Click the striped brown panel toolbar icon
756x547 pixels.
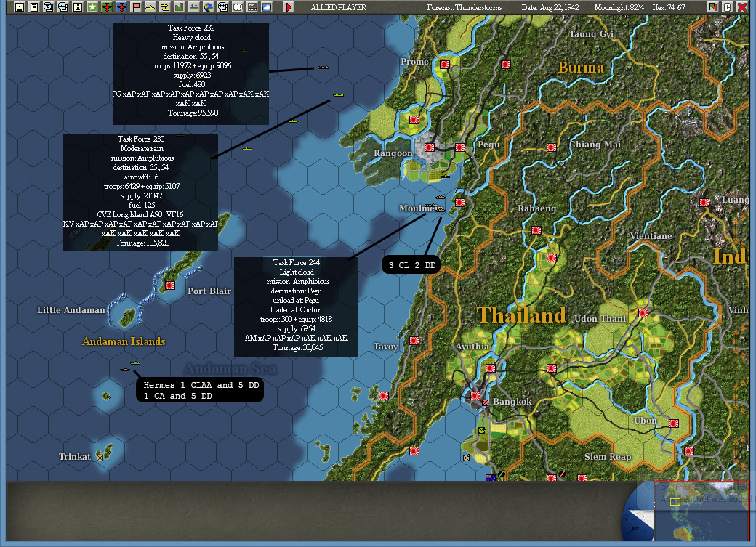[252, 7]
